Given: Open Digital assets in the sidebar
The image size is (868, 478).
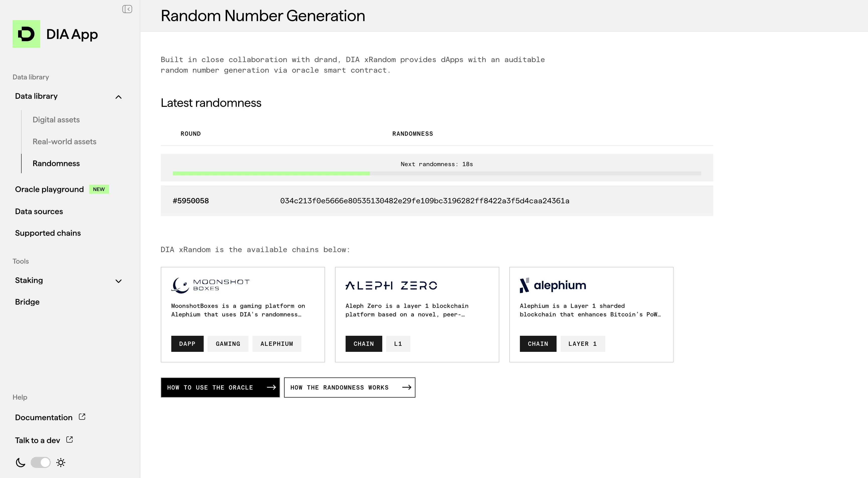Looking at the screenshot, I should (x=56, y=120).
